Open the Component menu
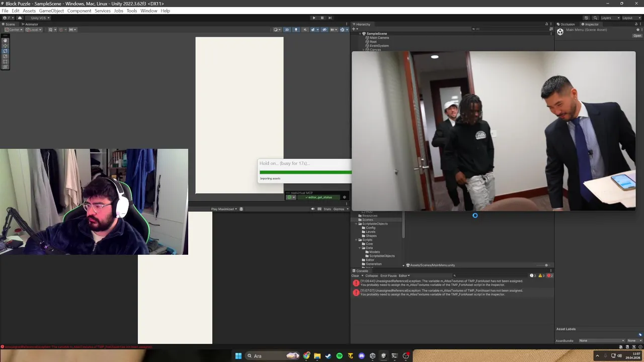644x362 pixels. tap(79, 11)
